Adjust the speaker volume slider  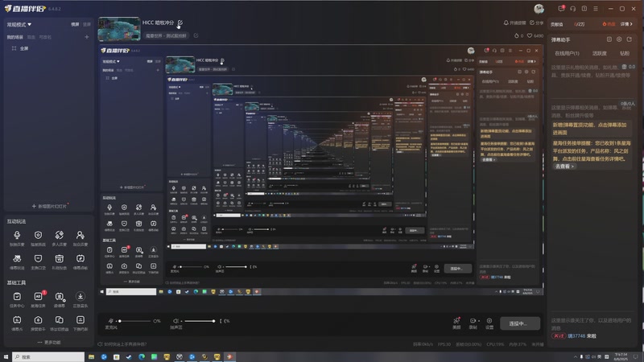coord(198,321)
